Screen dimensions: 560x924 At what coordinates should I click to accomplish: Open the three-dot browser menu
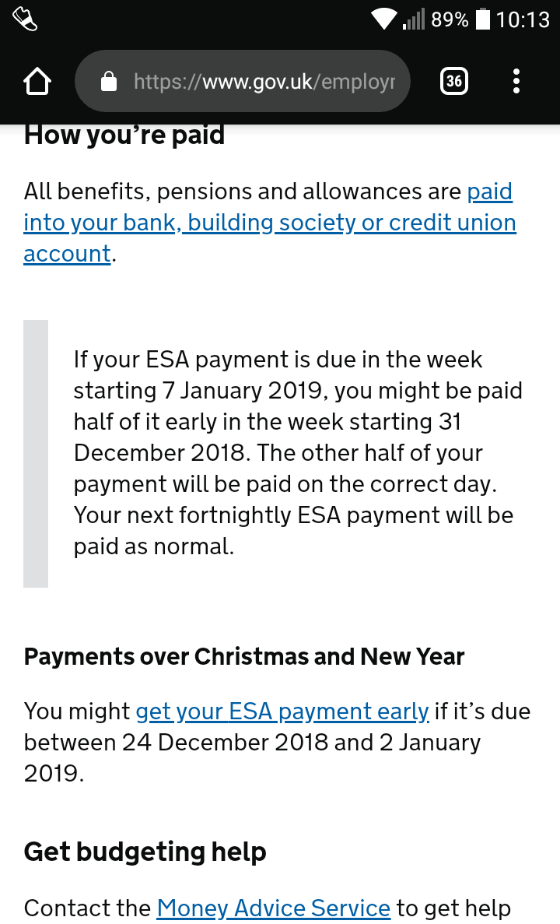516,81
